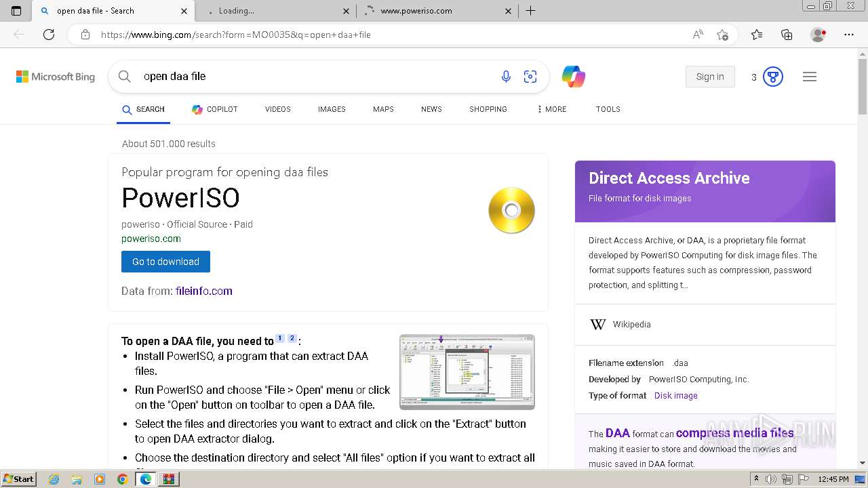The image size is (868, 488).
Task: Open a new tab with plus
Action: click(x=531, y=11)
